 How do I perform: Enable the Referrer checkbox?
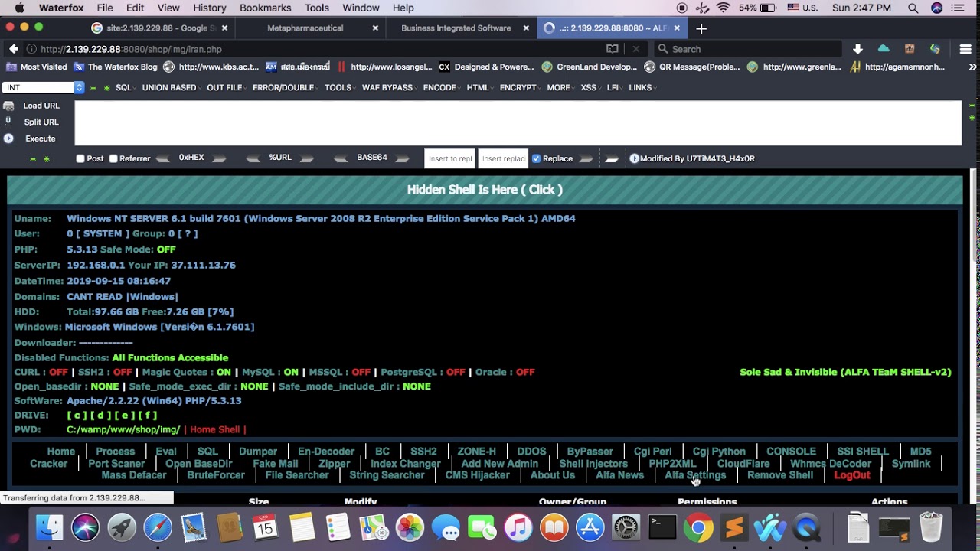pos(113,158)
